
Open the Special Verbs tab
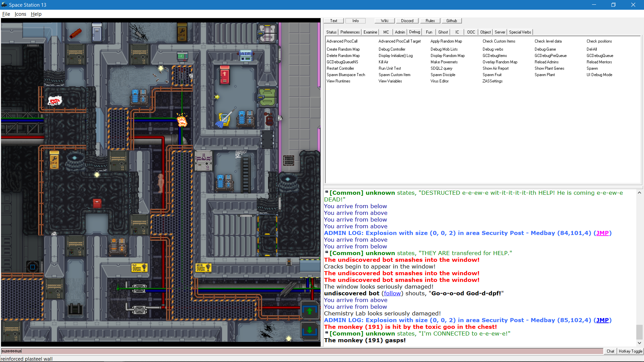520,32
